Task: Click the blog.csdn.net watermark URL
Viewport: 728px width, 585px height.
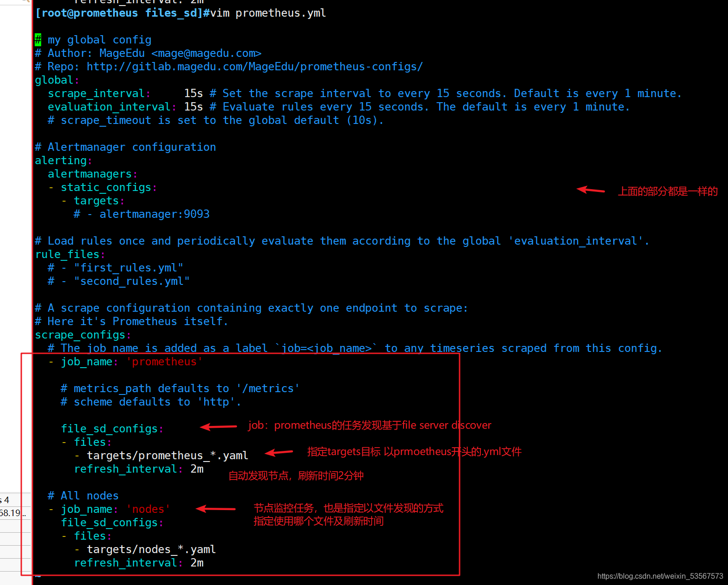Action: (660, 576)
